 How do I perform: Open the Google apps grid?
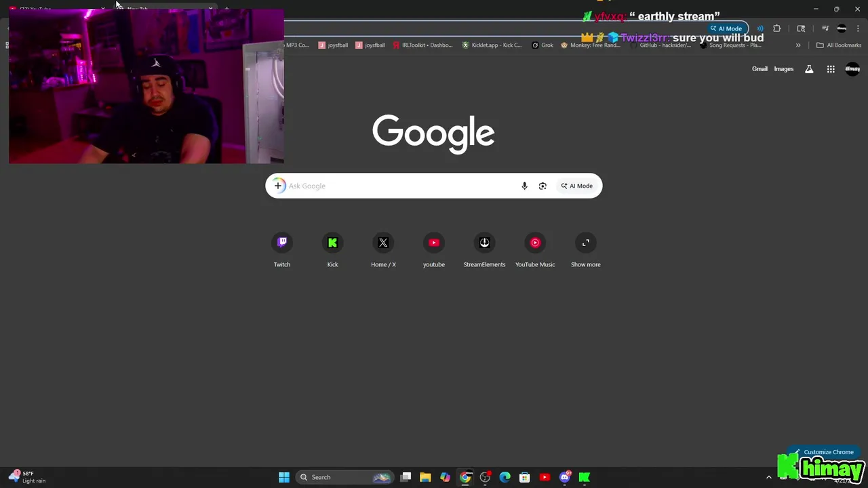[x=831, y=69]
